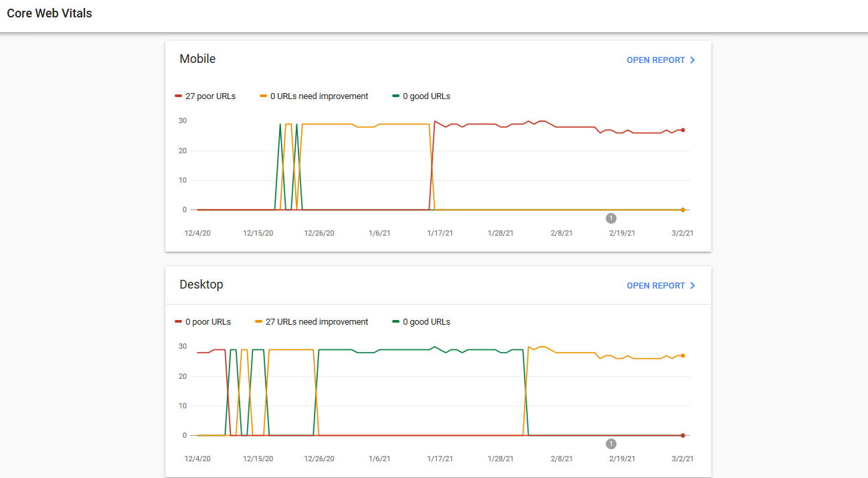The height and width of the screenshot is (478, 868).
Task: Click the orange endpoint dot on the Desktop chart
Action: click(x=683, y=357)
